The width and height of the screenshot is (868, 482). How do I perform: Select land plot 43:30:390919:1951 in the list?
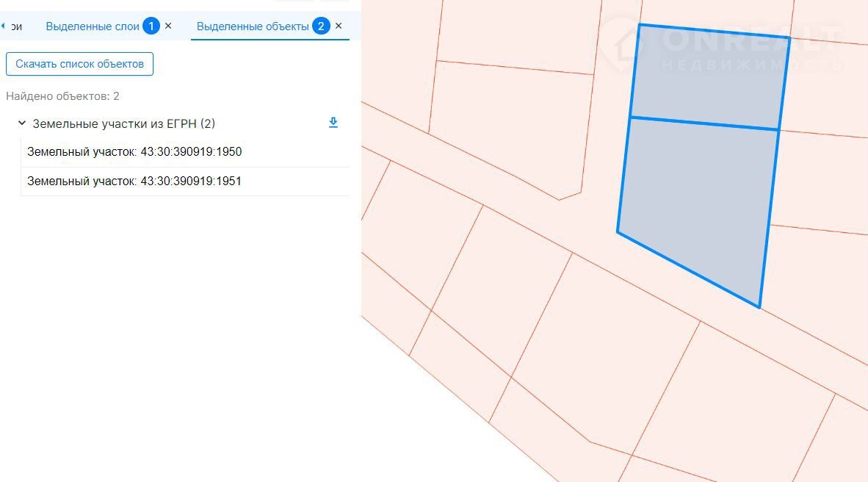(x=134, y=181)
